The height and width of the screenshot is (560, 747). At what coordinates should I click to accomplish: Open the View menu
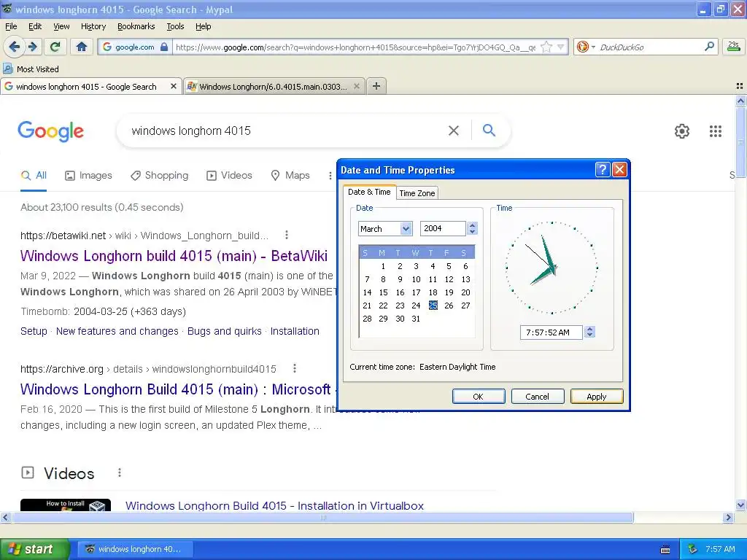click(x=61, y=26)
